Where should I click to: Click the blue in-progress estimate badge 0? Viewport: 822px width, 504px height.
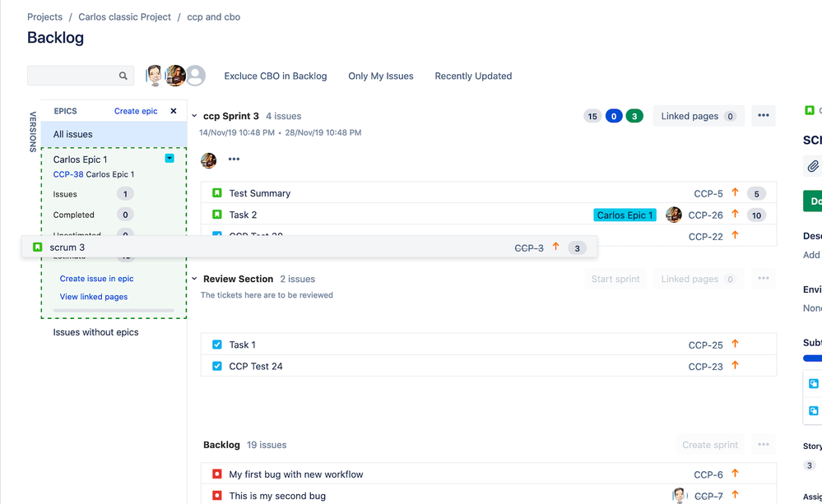613,116
